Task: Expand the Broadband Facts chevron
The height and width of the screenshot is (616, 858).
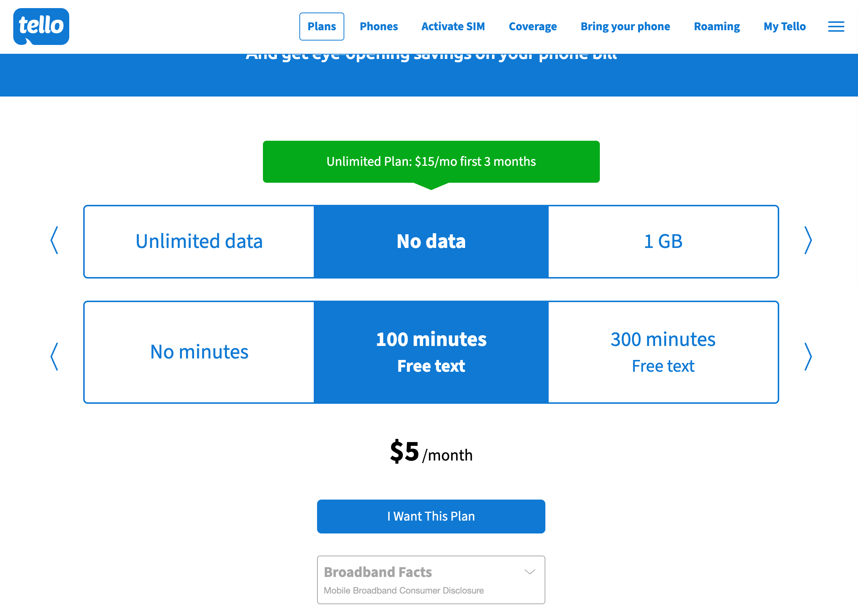Action: click(530, 572)
